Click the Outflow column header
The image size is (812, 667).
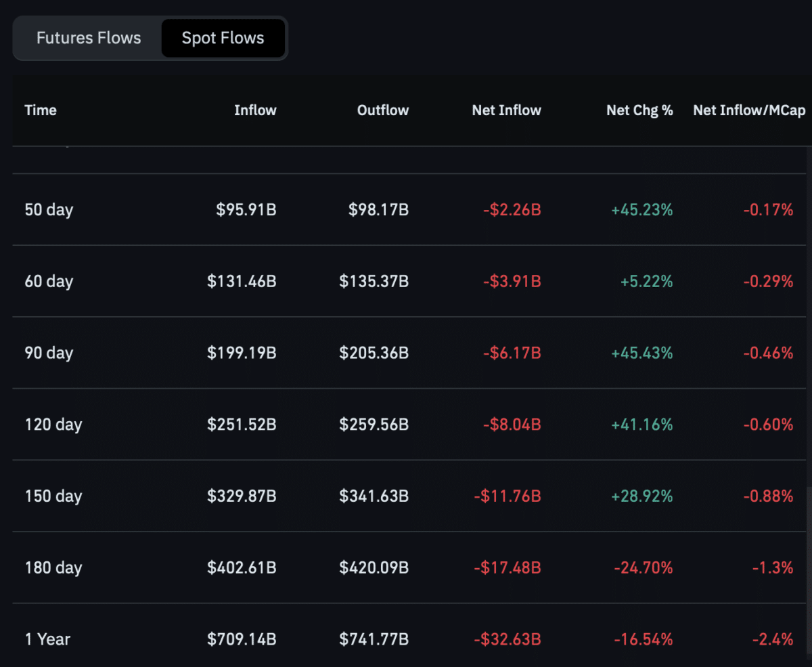click(x=383, y=110)
